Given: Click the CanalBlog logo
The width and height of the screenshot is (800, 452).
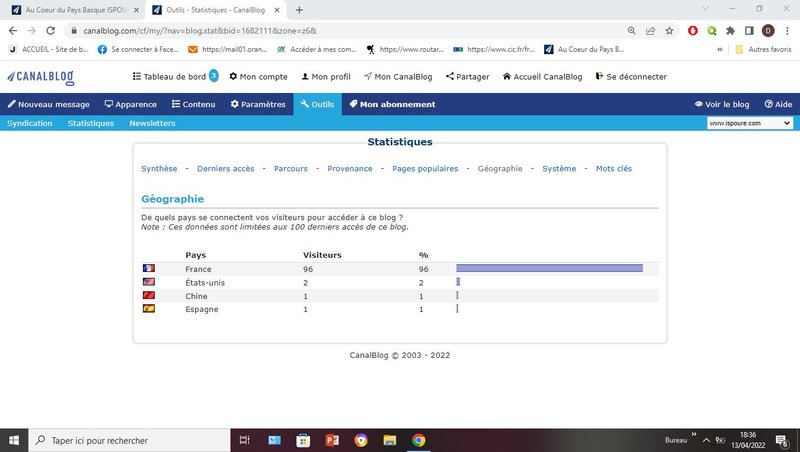Looking at the screenshot, I should (x=41, y=77).
